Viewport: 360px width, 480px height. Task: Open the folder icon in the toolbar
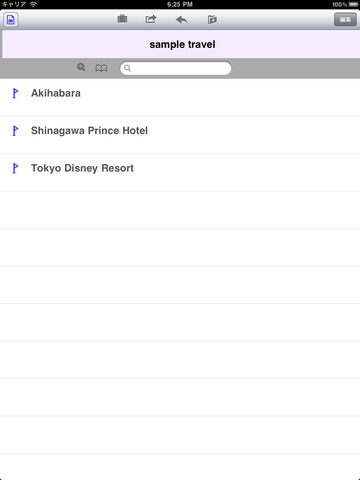[x=212, y=19]
